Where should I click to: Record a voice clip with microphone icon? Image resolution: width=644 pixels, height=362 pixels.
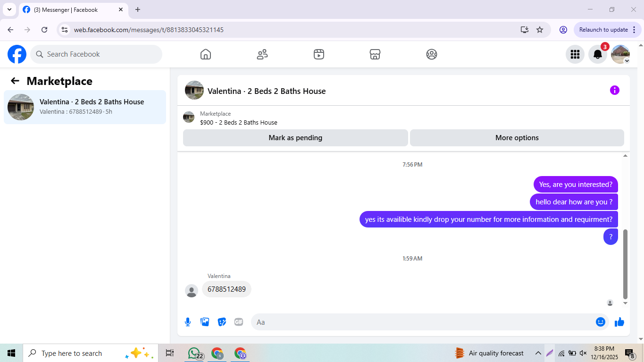pos(188,322)
